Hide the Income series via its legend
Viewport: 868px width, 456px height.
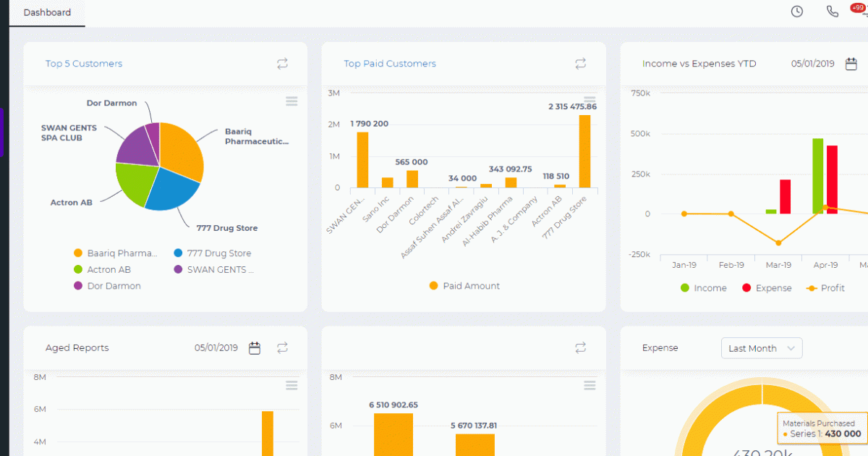704,288
